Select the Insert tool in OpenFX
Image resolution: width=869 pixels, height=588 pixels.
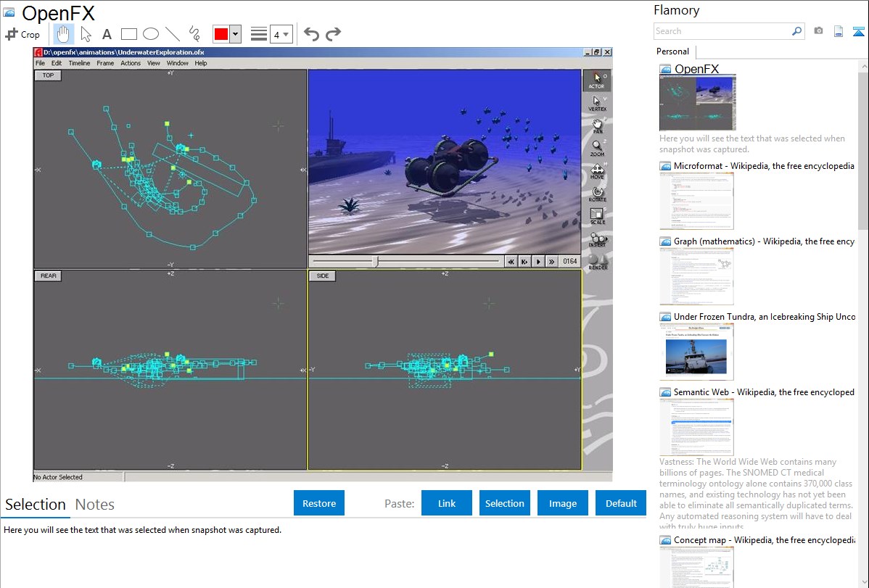click(597, 239)
